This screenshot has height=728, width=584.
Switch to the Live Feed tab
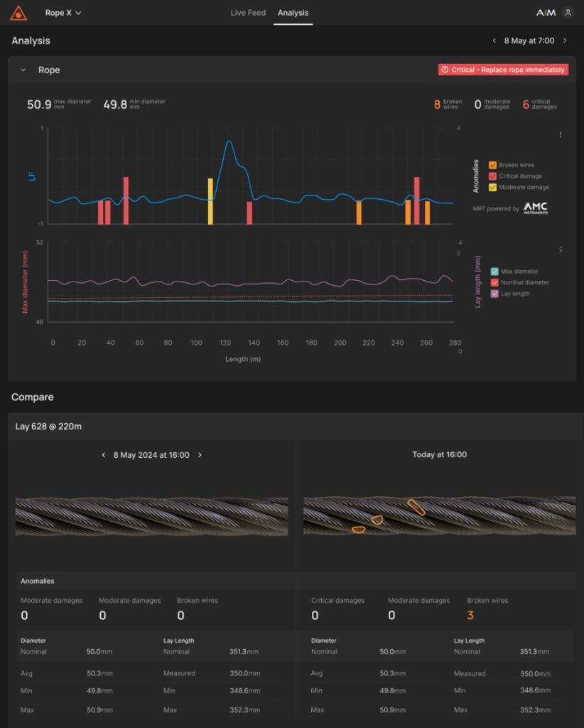click(x=248, y=13)
